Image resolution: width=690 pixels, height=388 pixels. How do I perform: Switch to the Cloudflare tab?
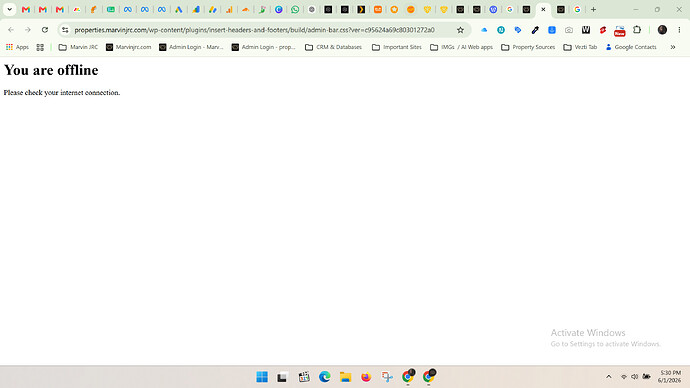point(246,9)
